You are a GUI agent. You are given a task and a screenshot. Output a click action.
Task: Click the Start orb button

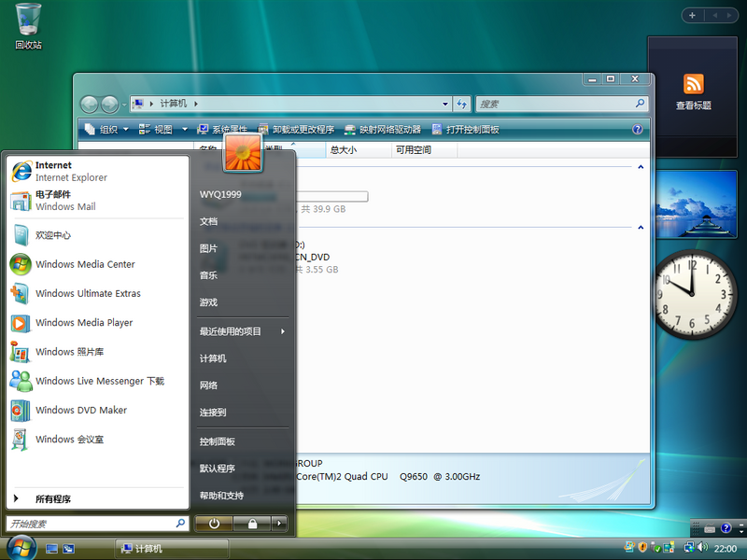pos(21,548)
